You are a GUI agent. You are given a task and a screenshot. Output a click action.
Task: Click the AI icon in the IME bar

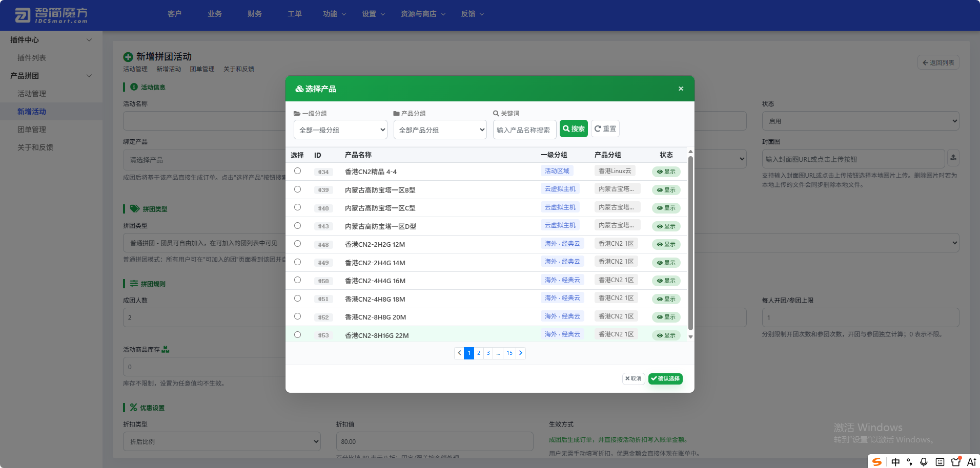coord(971,462)
